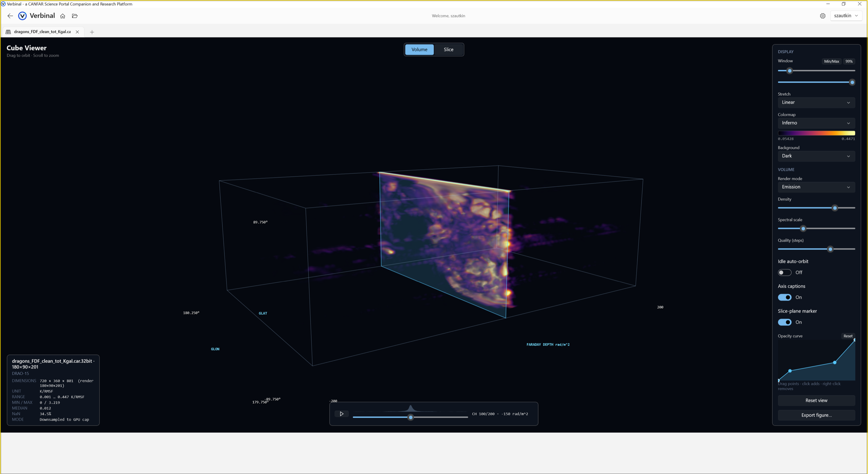Open the Render mode Emission dropdown

pos(816,187)
